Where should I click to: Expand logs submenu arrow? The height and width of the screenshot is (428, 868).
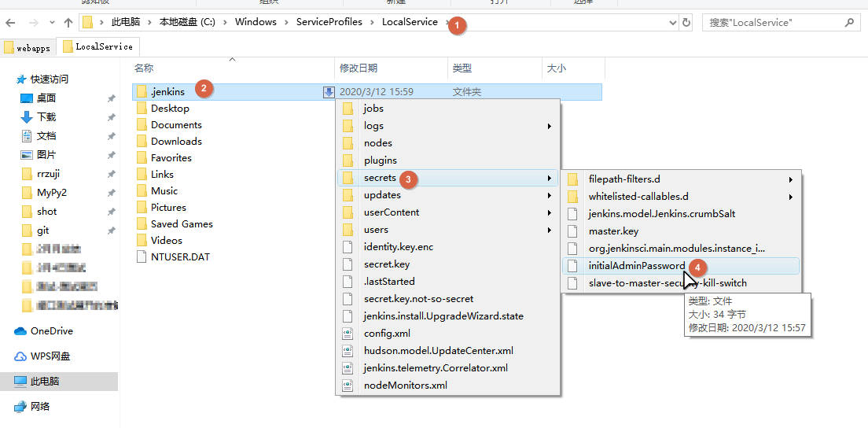click(549, 126)
